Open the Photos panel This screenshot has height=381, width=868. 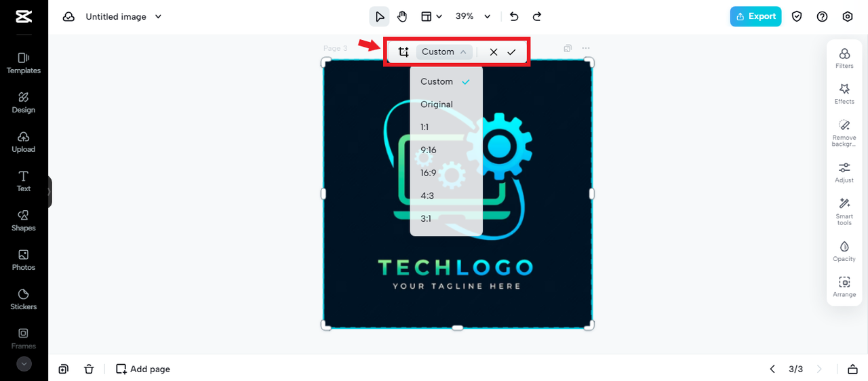pos(24,260)
